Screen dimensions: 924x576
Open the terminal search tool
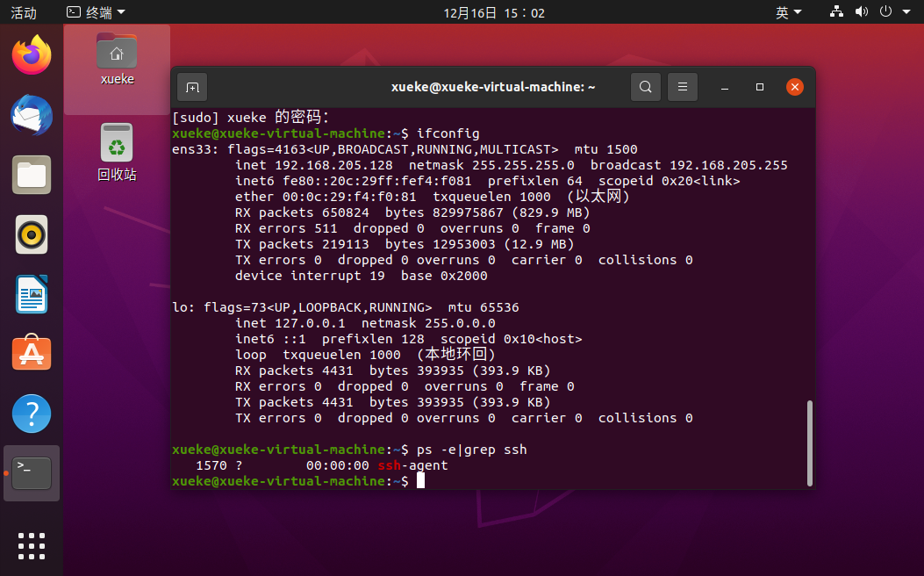(x=645, y=86)
